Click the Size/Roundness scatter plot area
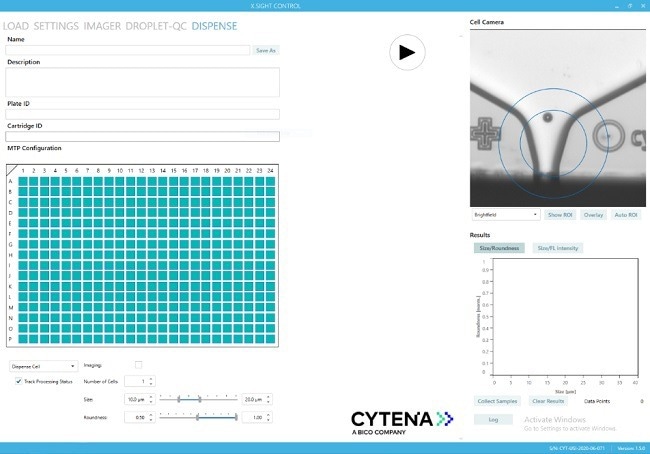The image size is (650, 454). 565,316
